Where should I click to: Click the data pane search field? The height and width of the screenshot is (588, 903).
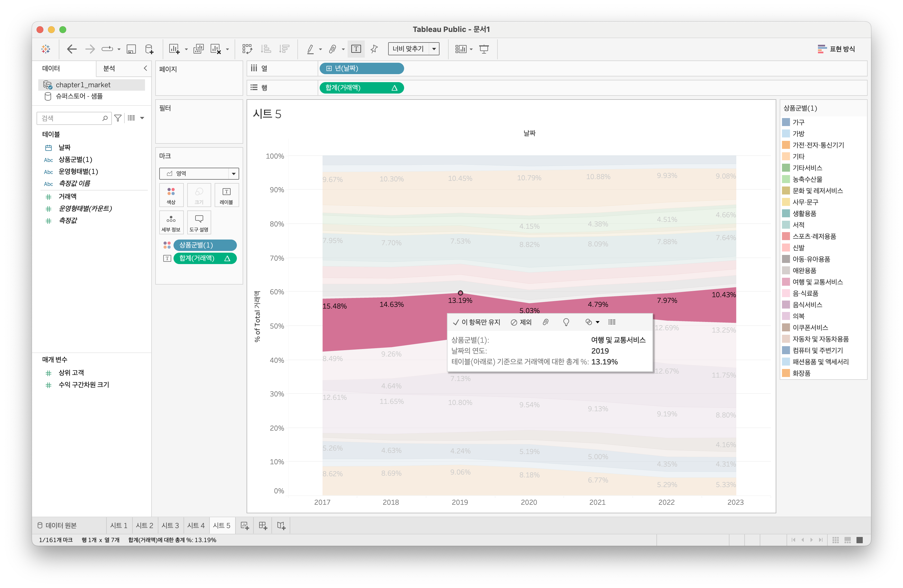click(70, 118)
